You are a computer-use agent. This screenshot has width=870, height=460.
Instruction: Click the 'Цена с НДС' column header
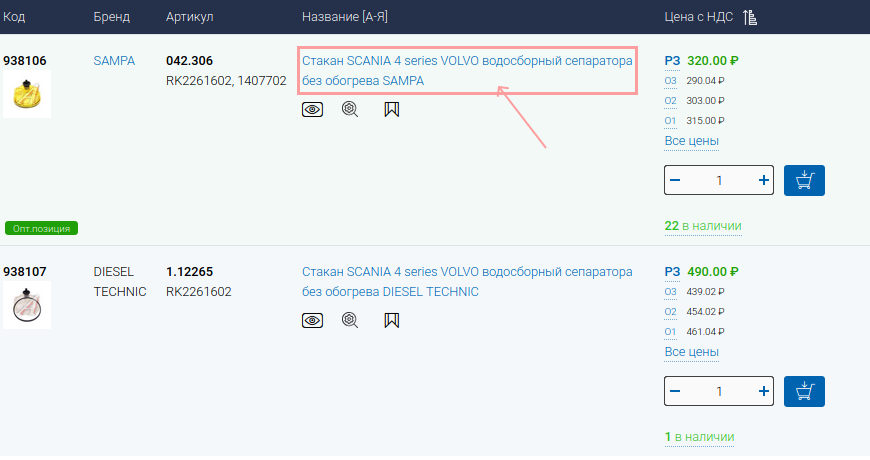click(x=699, y=17)
